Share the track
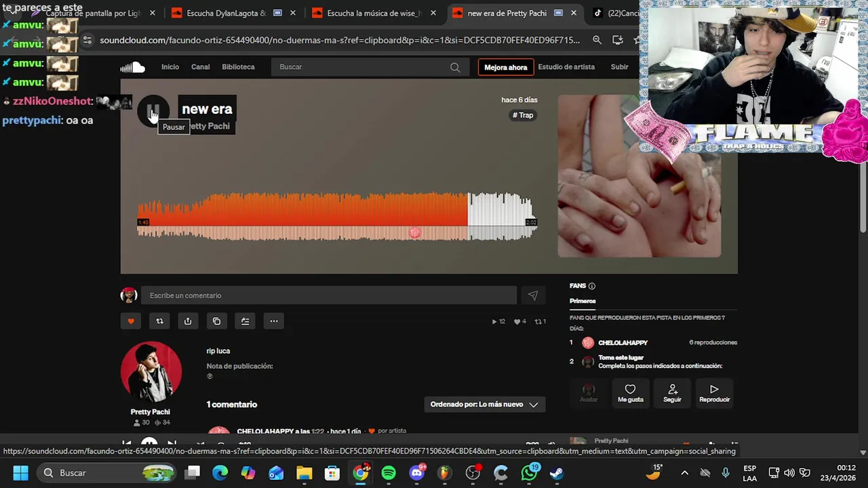868x488 pixels. 188,321
